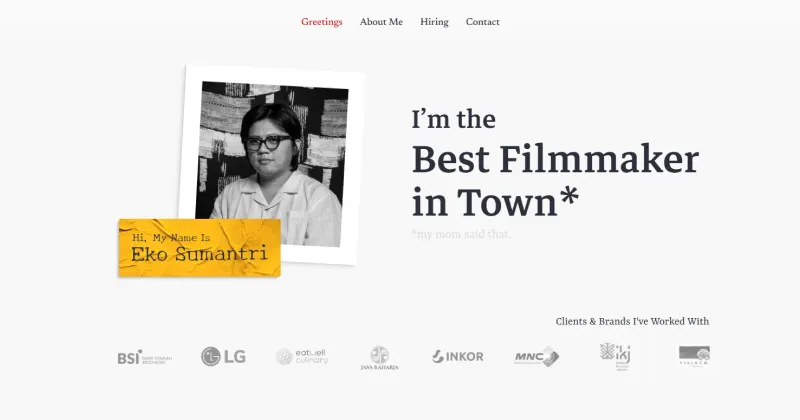
Task: Click the MNC logo
Action: (x=536, y=357)
